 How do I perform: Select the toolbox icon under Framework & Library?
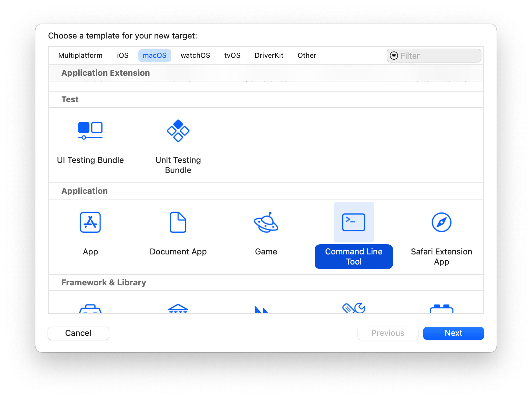click(x=90, y=308)
